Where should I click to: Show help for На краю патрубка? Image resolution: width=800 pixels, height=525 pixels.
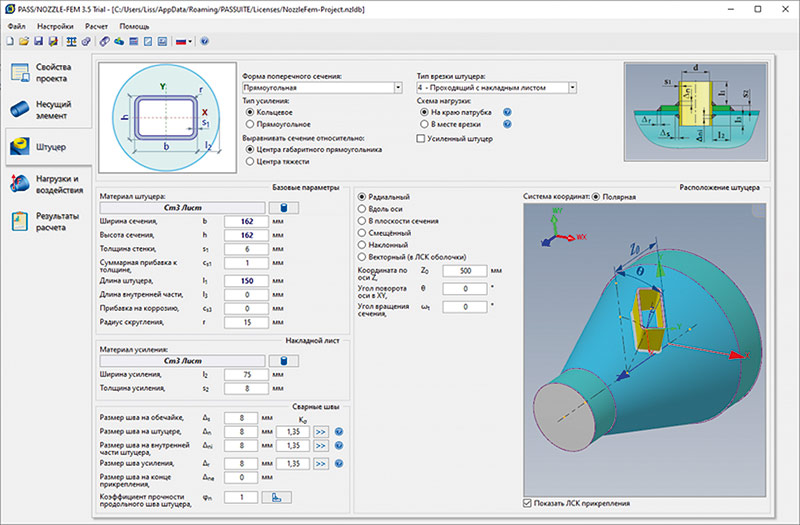pos(507,112)
